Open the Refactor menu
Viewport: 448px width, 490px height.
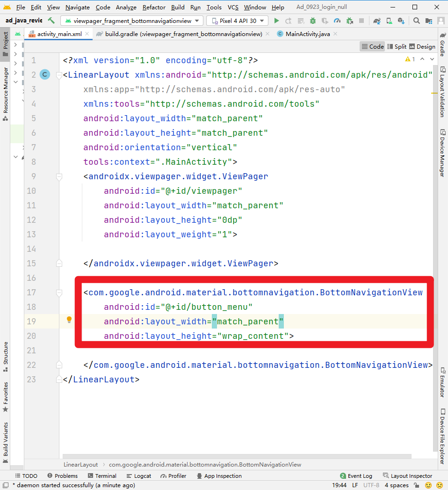154,7
